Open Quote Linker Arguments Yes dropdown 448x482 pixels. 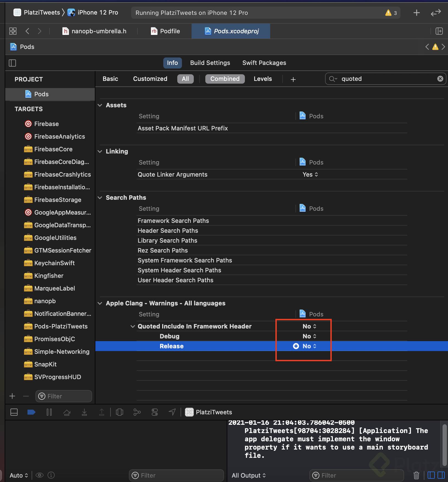(x=310, y=174)
